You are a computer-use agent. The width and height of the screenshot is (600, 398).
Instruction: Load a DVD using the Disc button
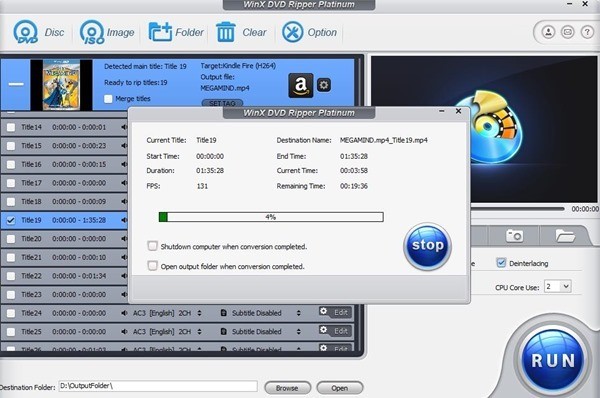point(39,32)
